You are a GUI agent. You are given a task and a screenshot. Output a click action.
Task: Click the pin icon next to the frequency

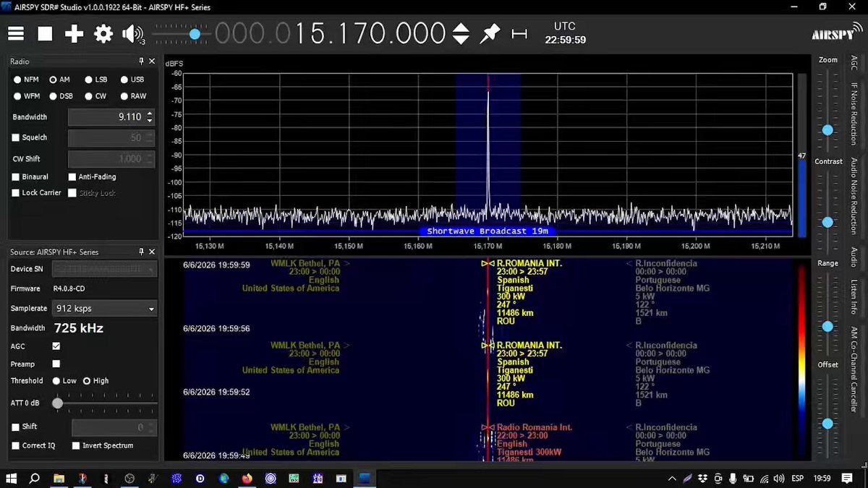490,33
